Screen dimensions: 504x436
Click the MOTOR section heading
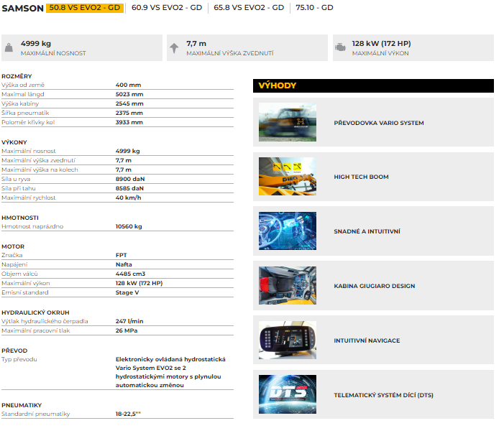click(13, 246)
